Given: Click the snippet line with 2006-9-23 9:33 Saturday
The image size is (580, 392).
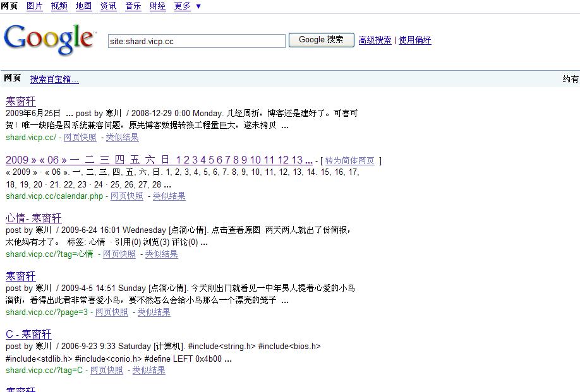Looking at the screenshot, I should point(163,346).
